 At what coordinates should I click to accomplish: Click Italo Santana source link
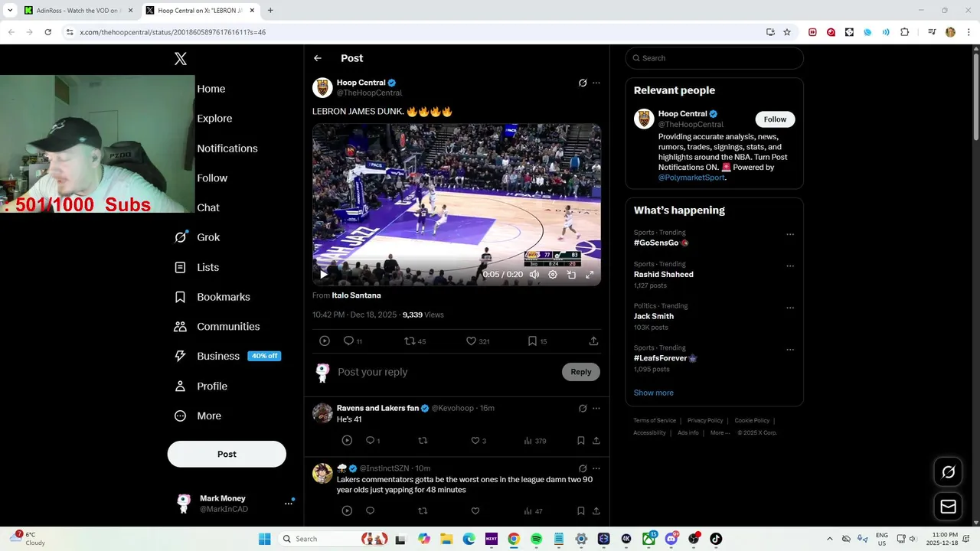(x=356, y=295)
